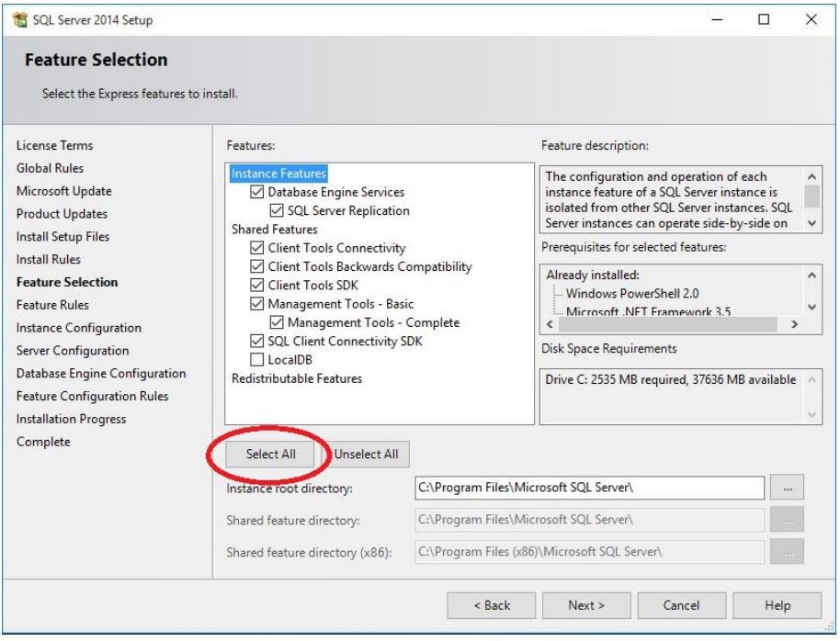Select the Instance Features tree node
The height and width of the screenshot is (641, 840).
coord(278,174)
